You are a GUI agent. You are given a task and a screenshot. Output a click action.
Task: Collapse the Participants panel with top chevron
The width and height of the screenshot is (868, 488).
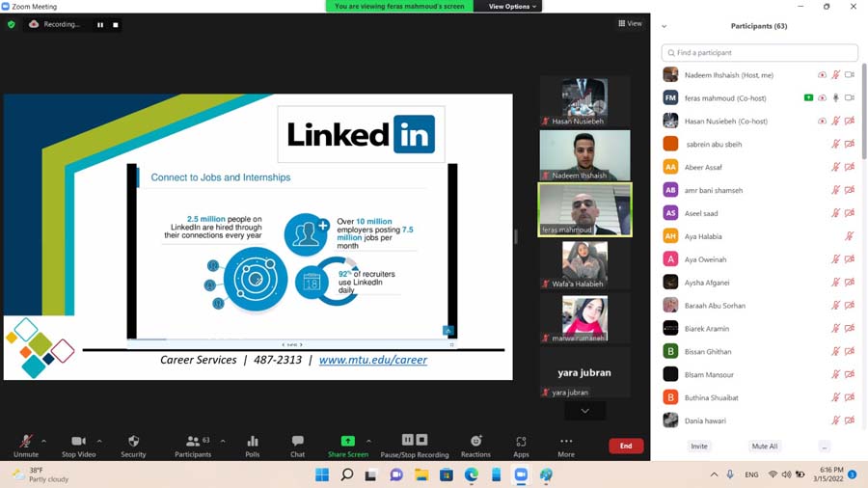665,26
